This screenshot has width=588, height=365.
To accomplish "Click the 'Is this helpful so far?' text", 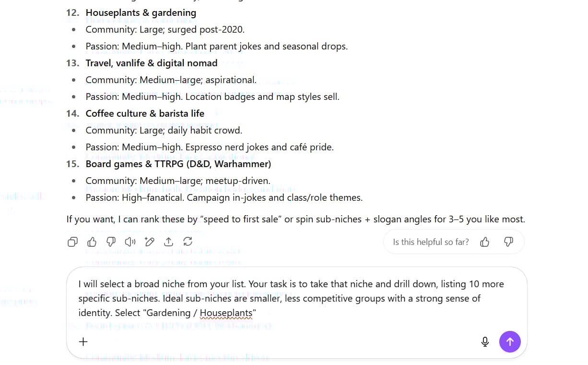I will (x=431, y=242).
